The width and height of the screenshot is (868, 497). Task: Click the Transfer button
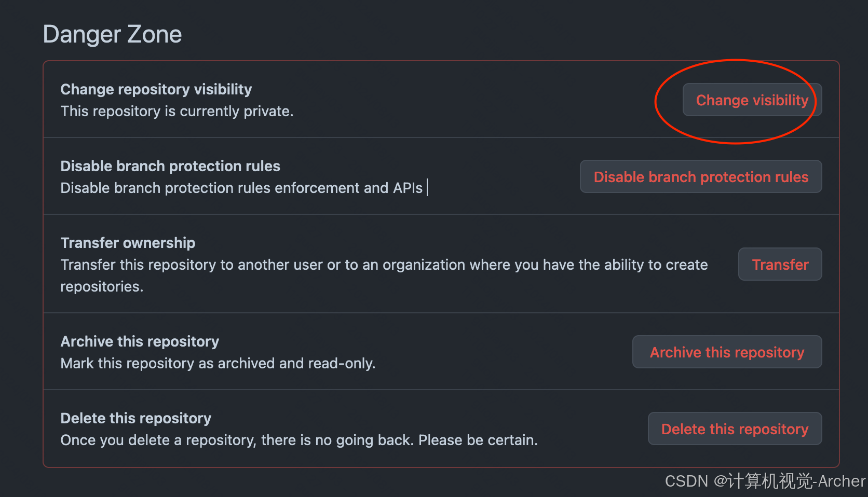pyautogui.click(x=780, y=264)
